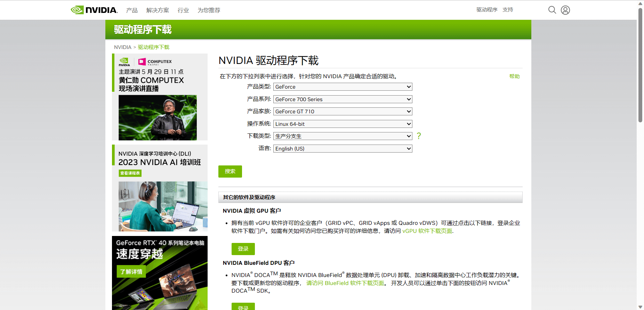Open the search magnifier icon
Screen dimensions: 644x310
(552, 10)
